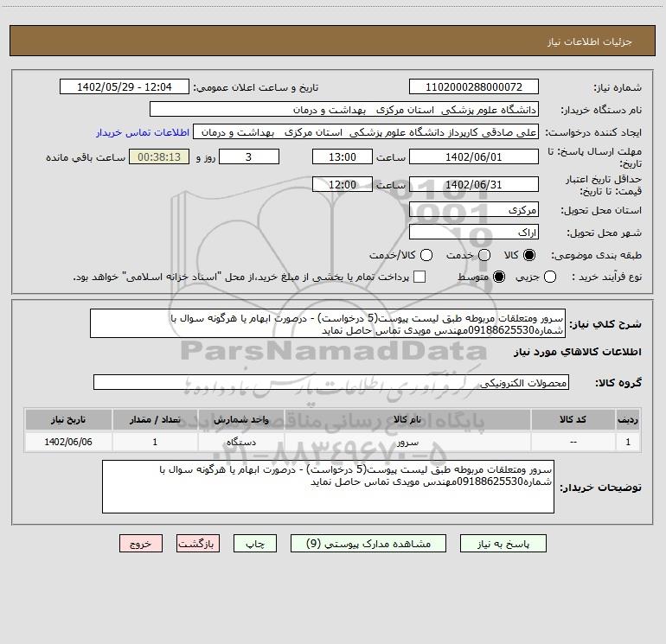This screenshot has width=666, height=644.
Task: Click the row number cell 1
Action: tap(628, 442)
